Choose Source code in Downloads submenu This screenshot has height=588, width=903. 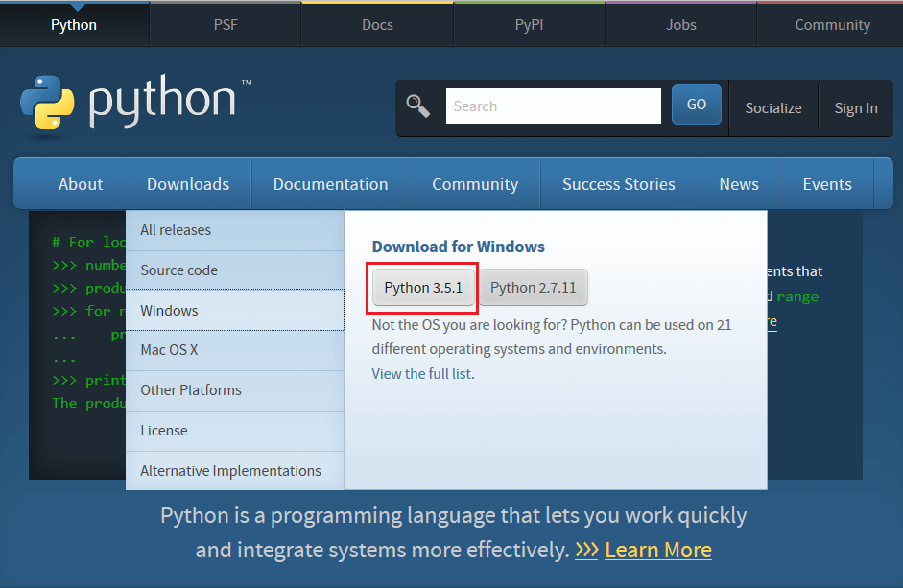[x=235, y=270]
